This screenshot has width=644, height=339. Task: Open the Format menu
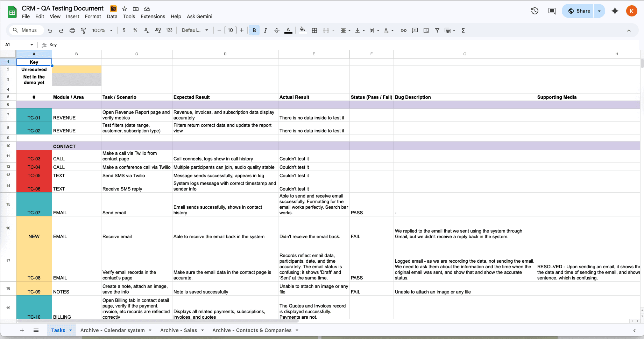[93, 16]
